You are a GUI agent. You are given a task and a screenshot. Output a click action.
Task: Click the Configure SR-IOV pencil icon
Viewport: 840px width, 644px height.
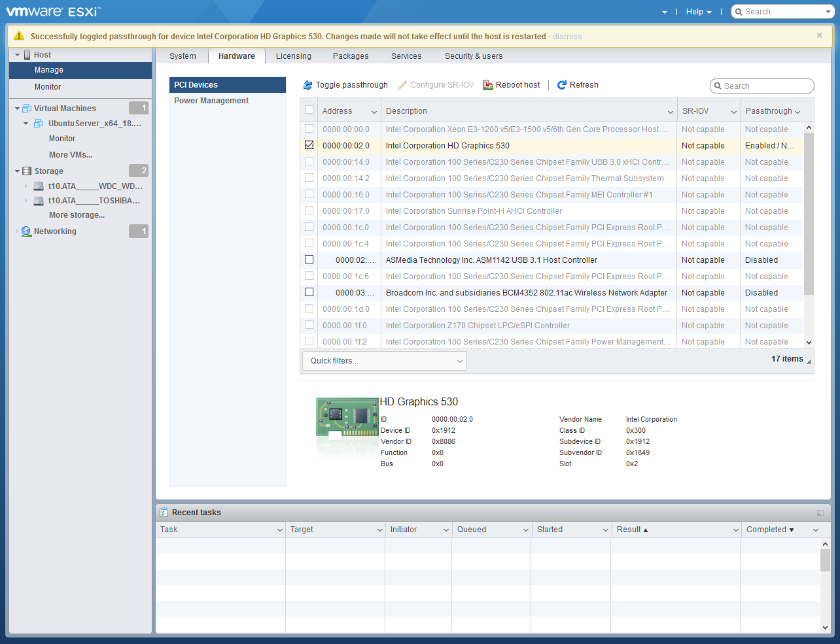click(x=402, y=85)
